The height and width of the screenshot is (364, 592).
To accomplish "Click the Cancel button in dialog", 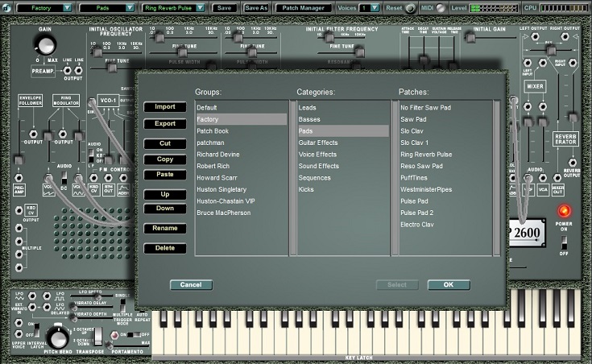I will [191, 285].
